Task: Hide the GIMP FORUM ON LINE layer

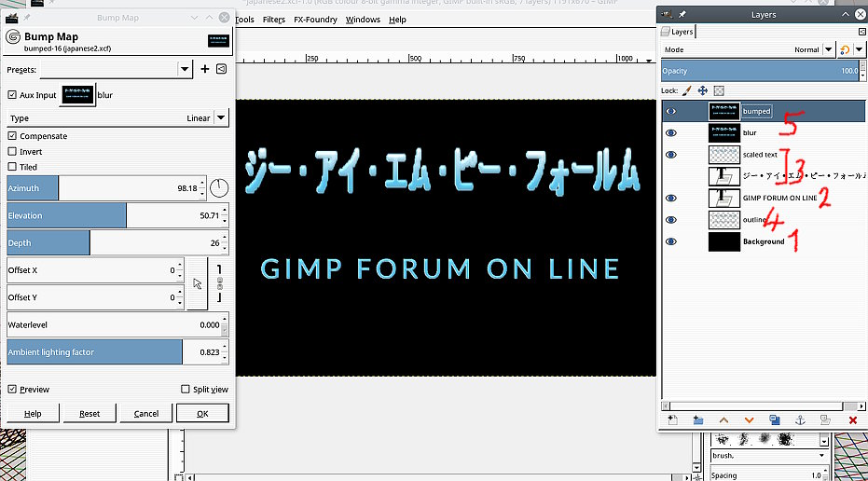Action: coord(671,199)
